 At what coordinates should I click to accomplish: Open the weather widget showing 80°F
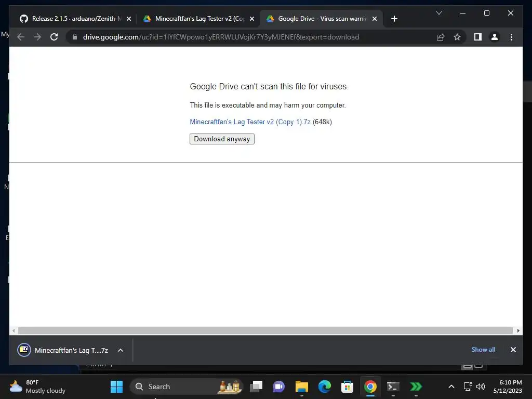click(x=37, y=387)
